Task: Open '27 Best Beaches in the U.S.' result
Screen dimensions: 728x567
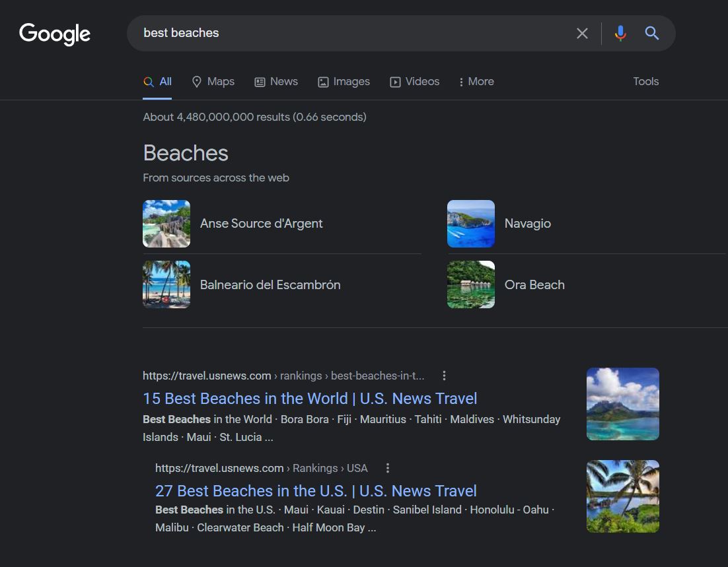Action: [316, 491]
